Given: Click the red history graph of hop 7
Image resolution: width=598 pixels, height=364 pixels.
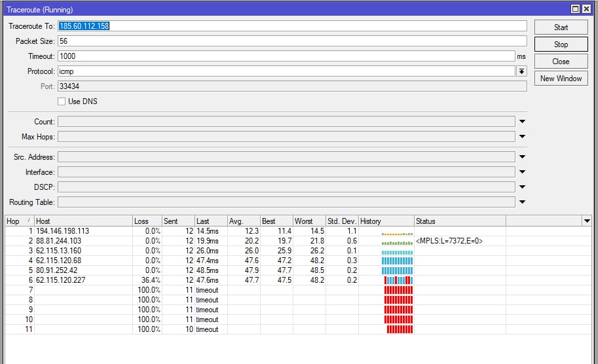Looking at the screenshot, I should coord(398,290).
